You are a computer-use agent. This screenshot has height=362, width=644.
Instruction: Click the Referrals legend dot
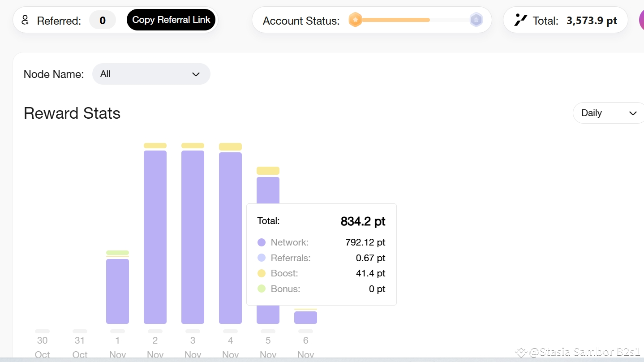click(x=262, y=258)
